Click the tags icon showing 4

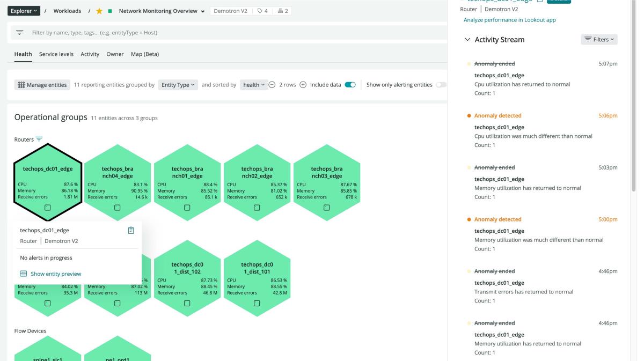tap(262, 11)
